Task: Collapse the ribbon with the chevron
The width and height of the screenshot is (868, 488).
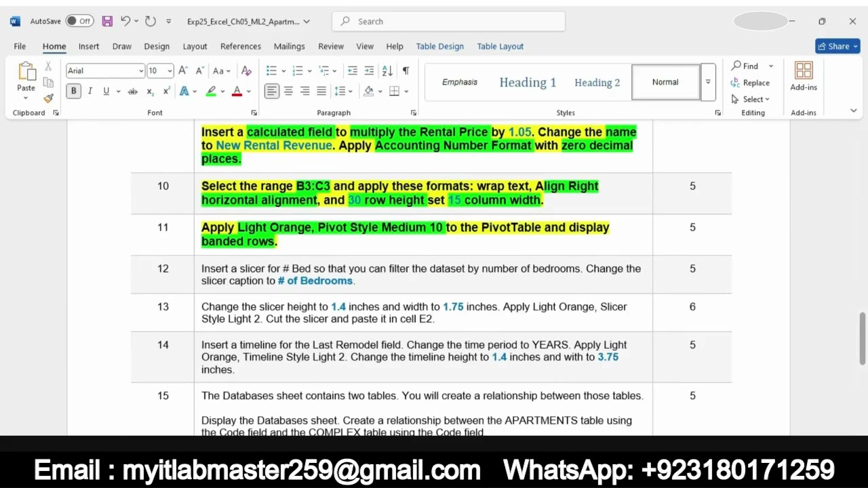Action: point(853,110)
